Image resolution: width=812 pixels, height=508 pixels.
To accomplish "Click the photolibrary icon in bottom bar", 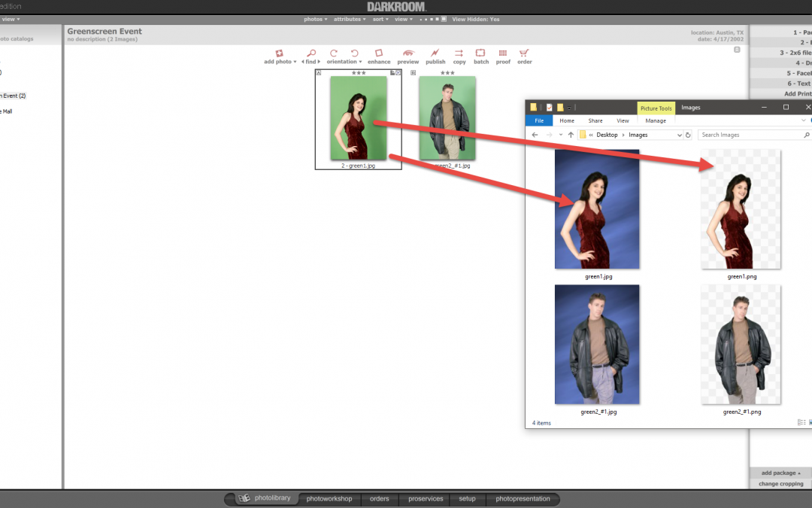I will point(244,498).
